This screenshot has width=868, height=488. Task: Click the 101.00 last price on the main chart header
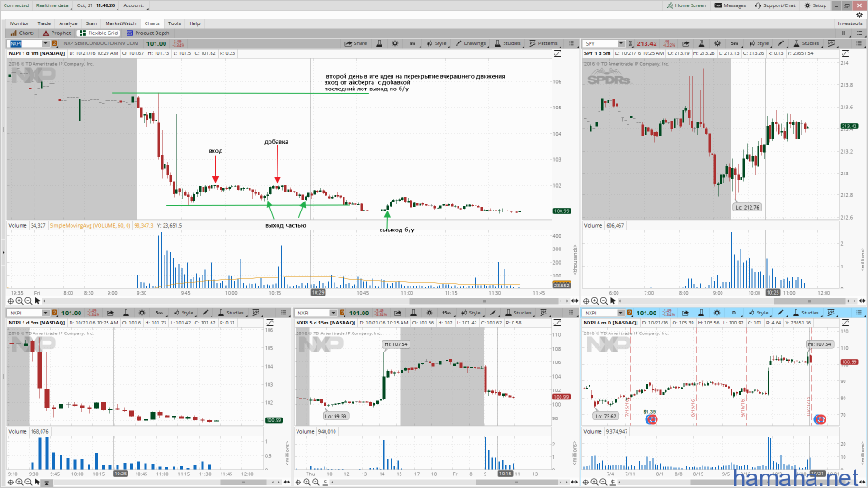[x=156, y=43]
